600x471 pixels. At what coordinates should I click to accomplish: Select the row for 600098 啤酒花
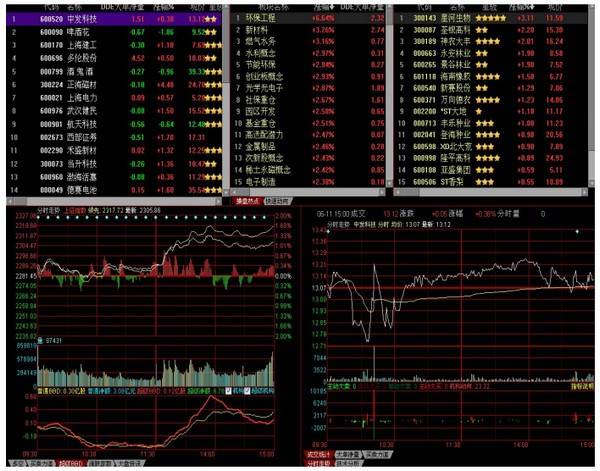pyautogui.click(x=114, y=32)
